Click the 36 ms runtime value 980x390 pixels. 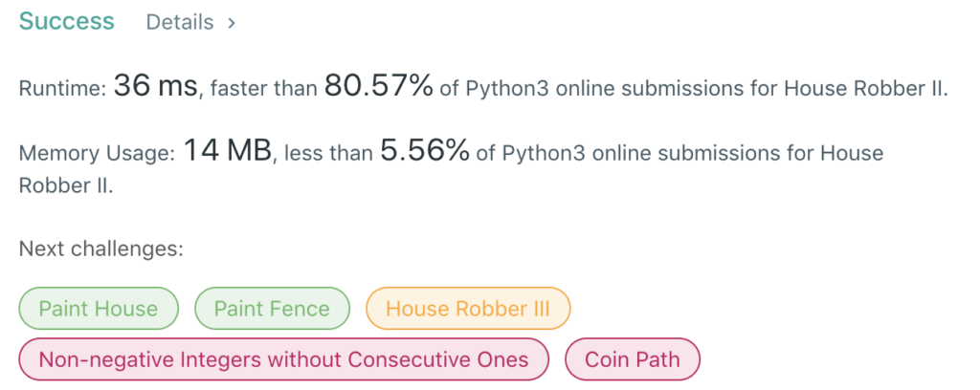click(x=155, y=88)
